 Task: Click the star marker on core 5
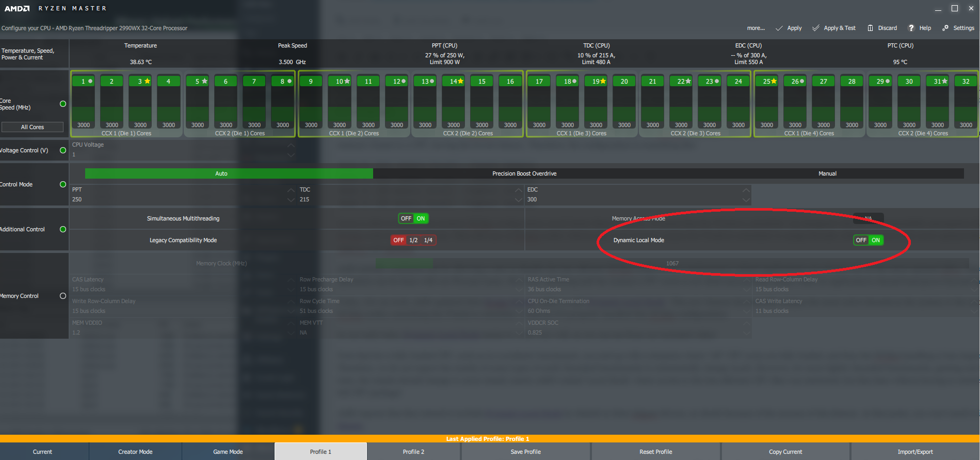tap(205, 81)
